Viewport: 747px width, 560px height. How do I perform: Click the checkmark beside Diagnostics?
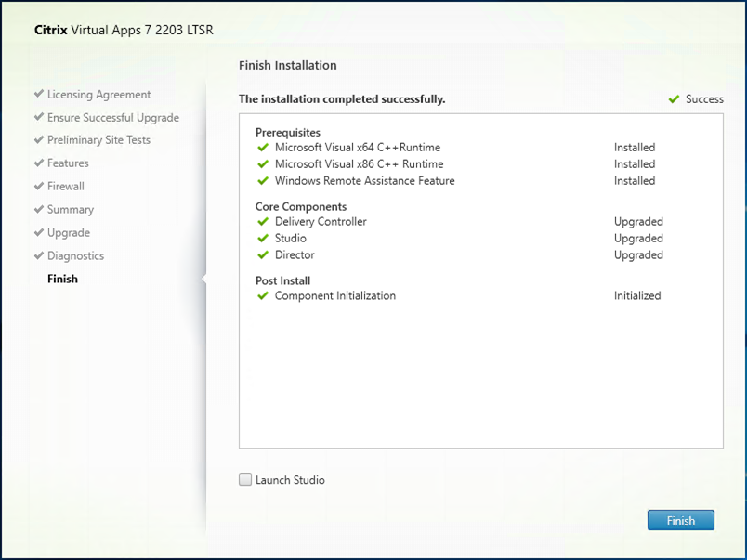pos(39,255)
